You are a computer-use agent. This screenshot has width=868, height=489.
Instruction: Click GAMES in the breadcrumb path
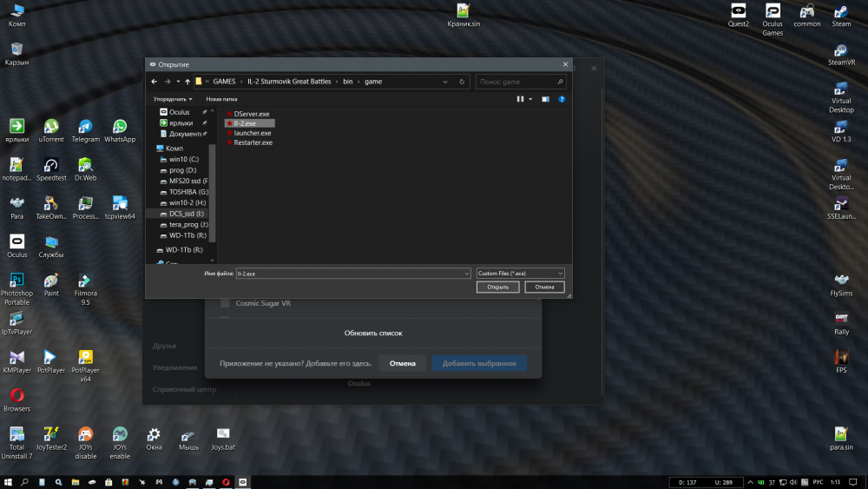pos(224,82)
